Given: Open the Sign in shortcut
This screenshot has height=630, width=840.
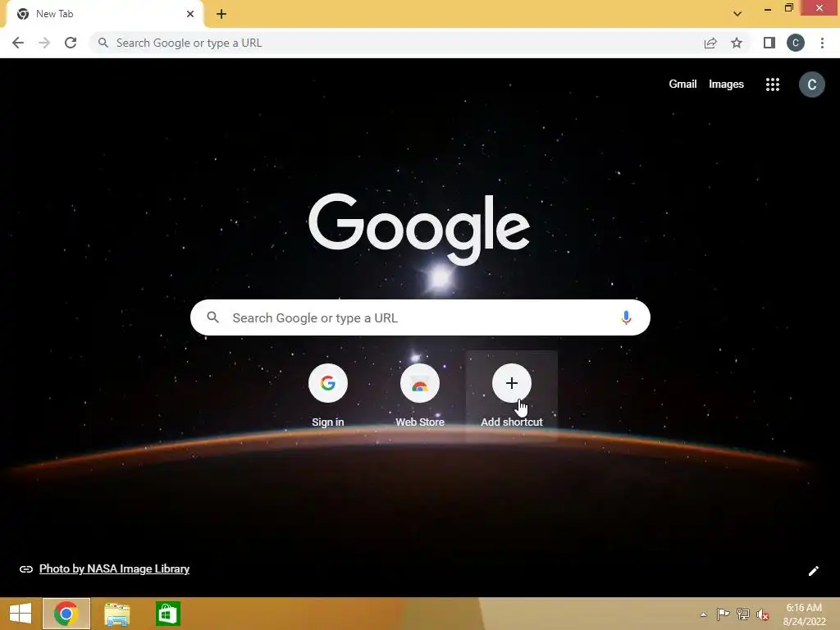Looking at the screenshot, I should point(328,395).
